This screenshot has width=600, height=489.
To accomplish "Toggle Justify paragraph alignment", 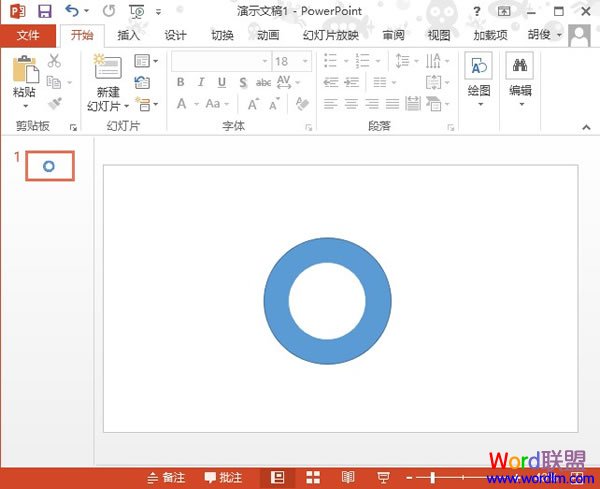I will pyautogui.click(x=393, y=104).
